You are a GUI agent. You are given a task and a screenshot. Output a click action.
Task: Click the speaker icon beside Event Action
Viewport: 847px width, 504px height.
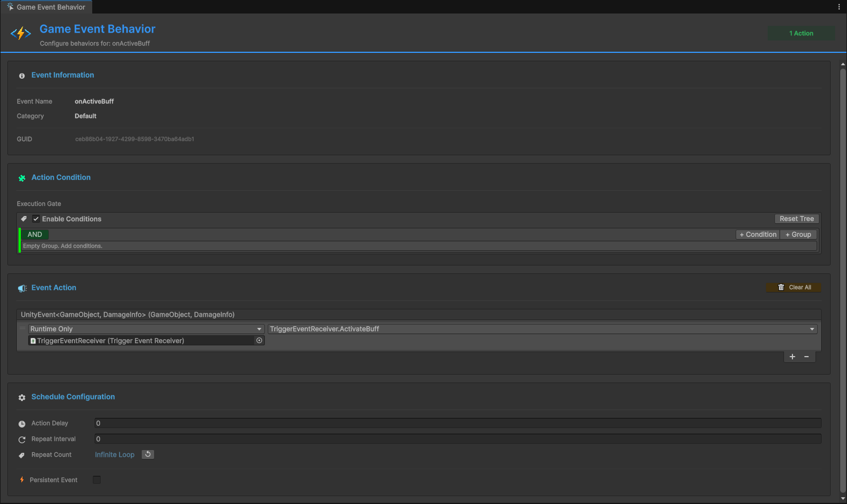point(21,288)
